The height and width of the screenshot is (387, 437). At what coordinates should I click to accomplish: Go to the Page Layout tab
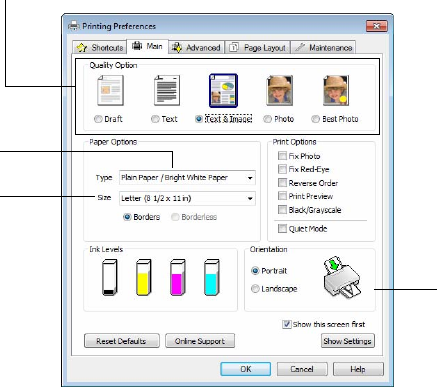[258, 48]
